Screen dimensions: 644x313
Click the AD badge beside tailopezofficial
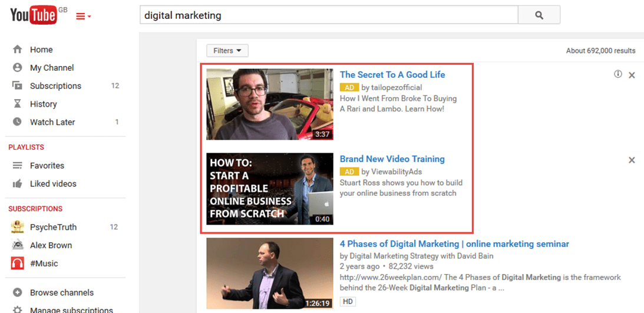(349, 87)
